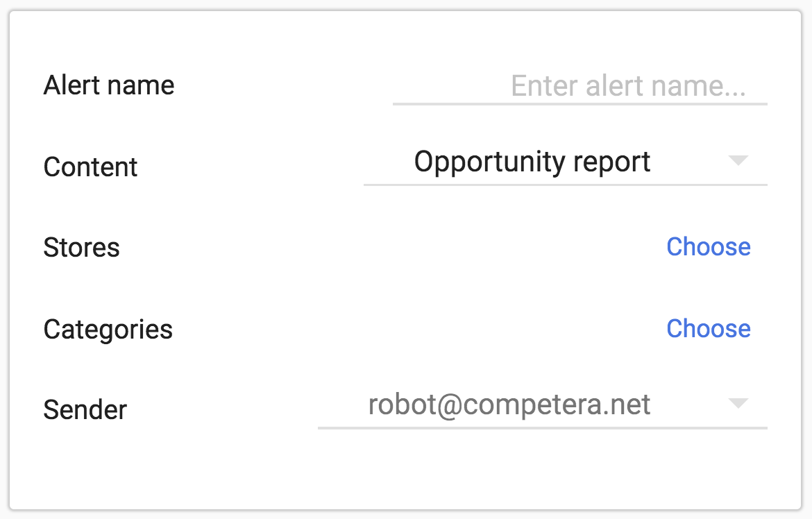Click the Alert name input field
The height and width of the screenshot is (519, 812).
tap(580, 87)
